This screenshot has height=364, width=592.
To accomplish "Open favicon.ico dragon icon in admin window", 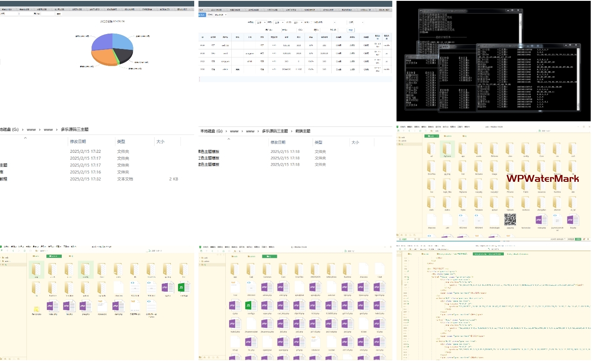I will (x=36, y=309).
